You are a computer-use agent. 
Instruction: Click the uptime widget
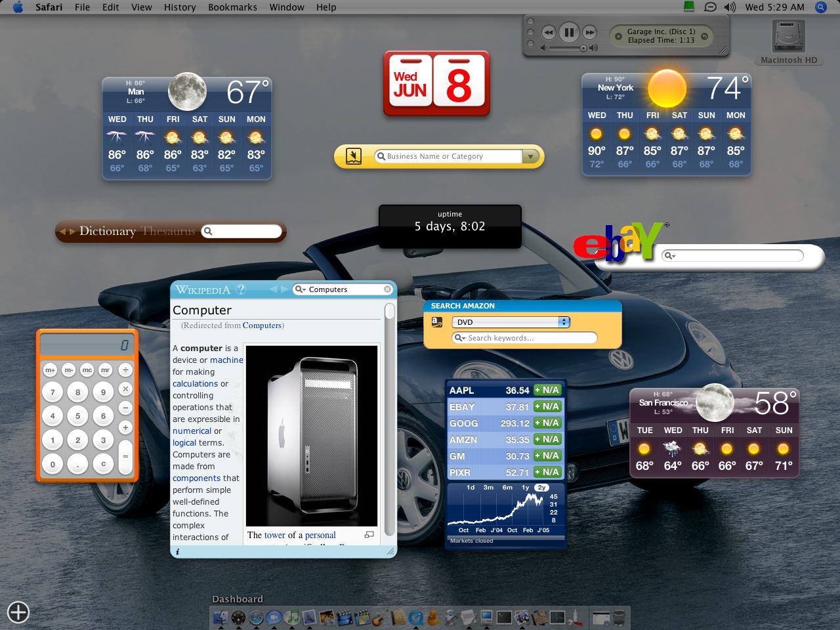[x=450, y=226]
